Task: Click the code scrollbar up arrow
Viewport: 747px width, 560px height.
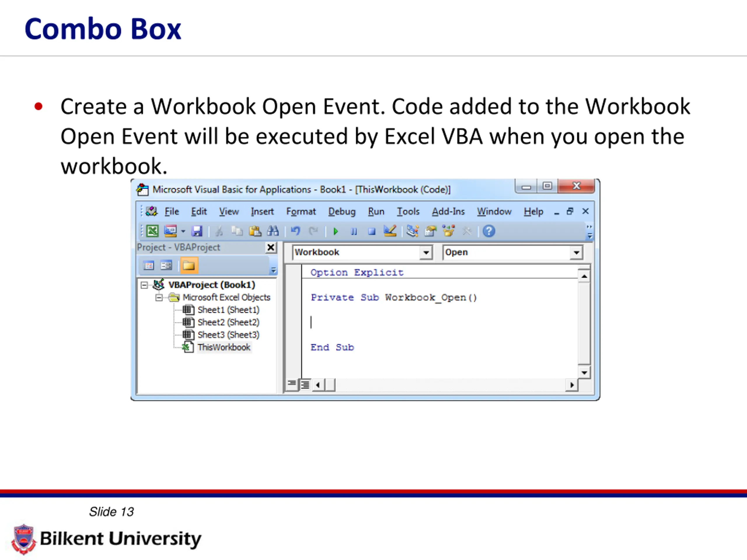Action: 584,276
